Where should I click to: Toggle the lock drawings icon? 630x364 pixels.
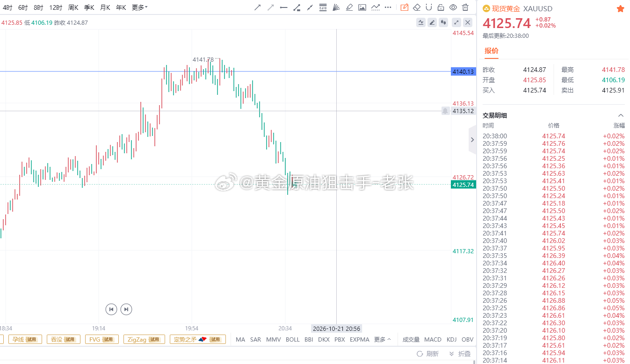click(441, 7)
